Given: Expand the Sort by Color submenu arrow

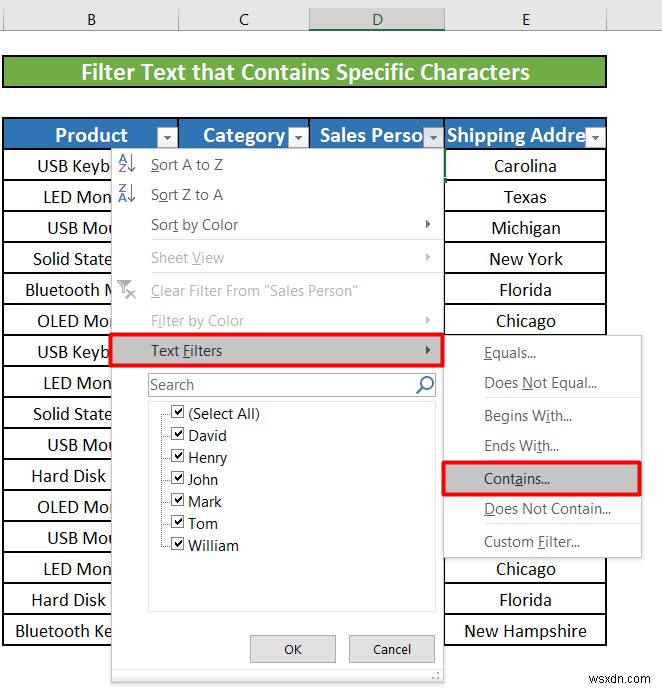Looking at the screenshot, I should [x=427, y=224].
